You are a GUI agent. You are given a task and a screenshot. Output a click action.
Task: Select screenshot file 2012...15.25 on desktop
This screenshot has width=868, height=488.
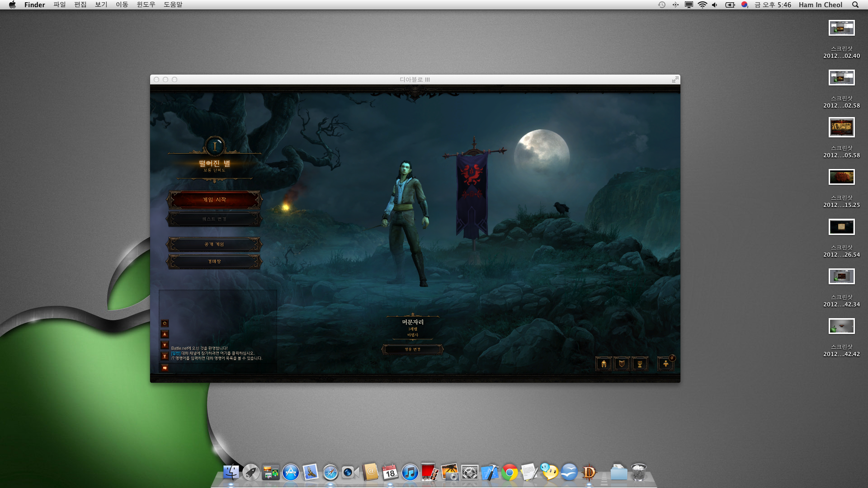pos(841,188)
